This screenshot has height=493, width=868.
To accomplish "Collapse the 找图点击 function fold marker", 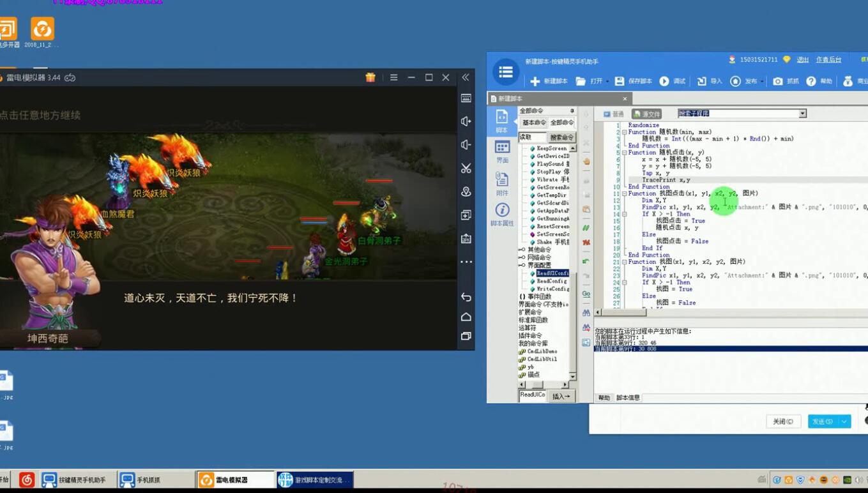I will tap(624, 193).
